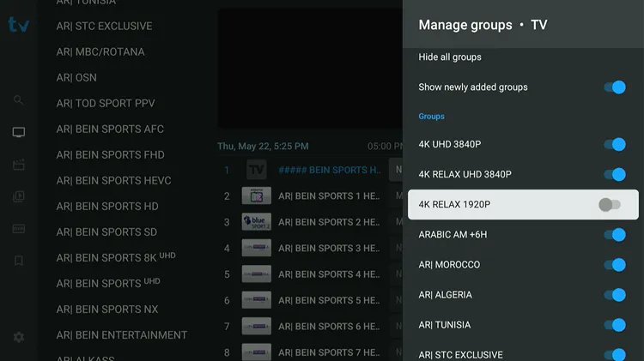Click the video preview area

click(310, 69)
